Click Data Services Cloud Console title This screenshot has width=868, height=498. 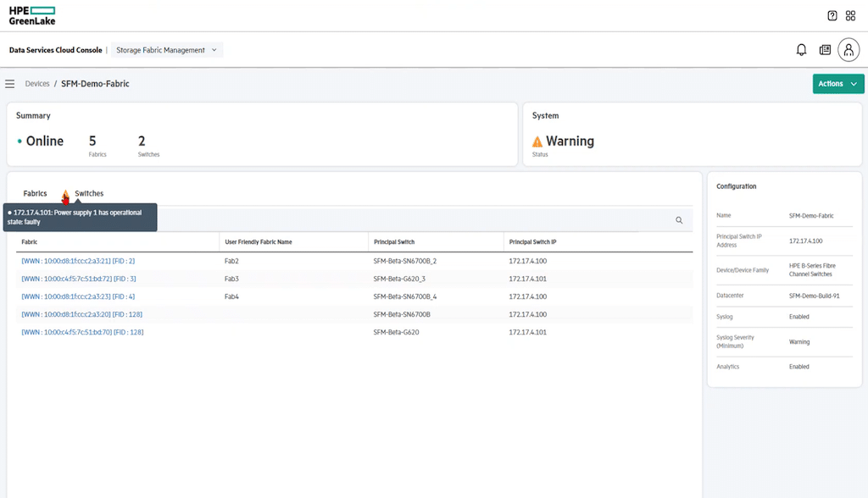55,50
